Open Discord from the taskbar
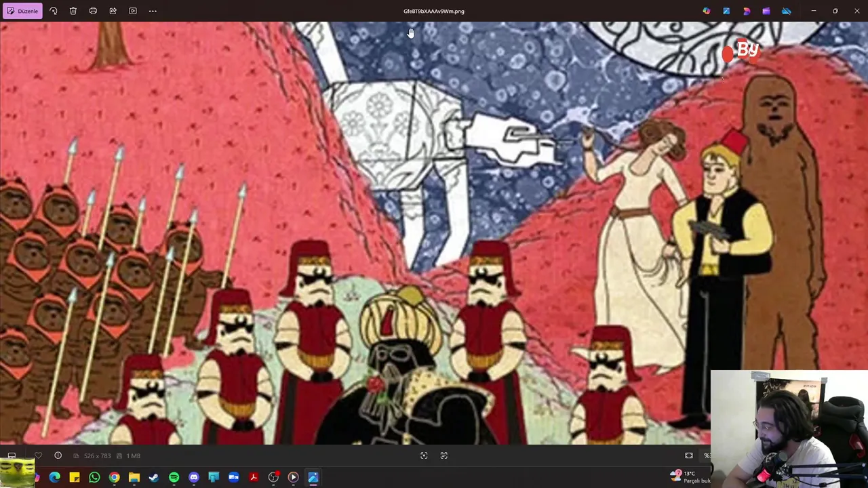 point(194,478)
